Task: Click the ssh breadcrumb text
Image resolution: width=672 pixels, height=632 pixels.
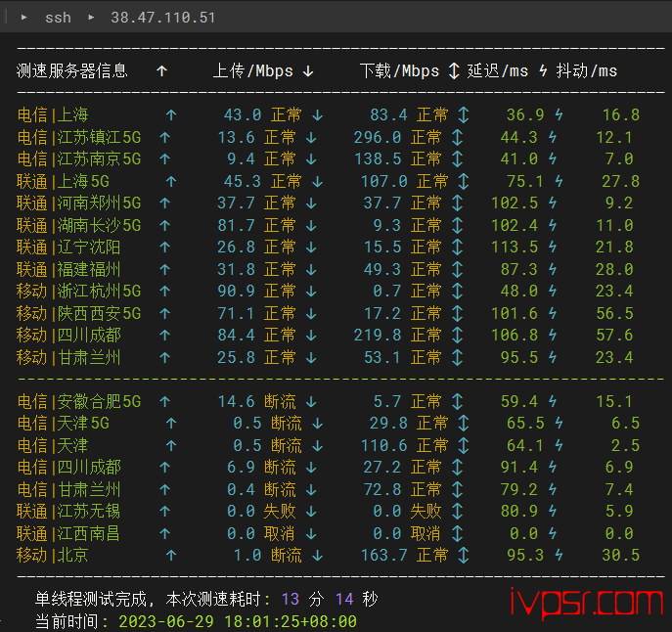Action: [x=58, y=18]
